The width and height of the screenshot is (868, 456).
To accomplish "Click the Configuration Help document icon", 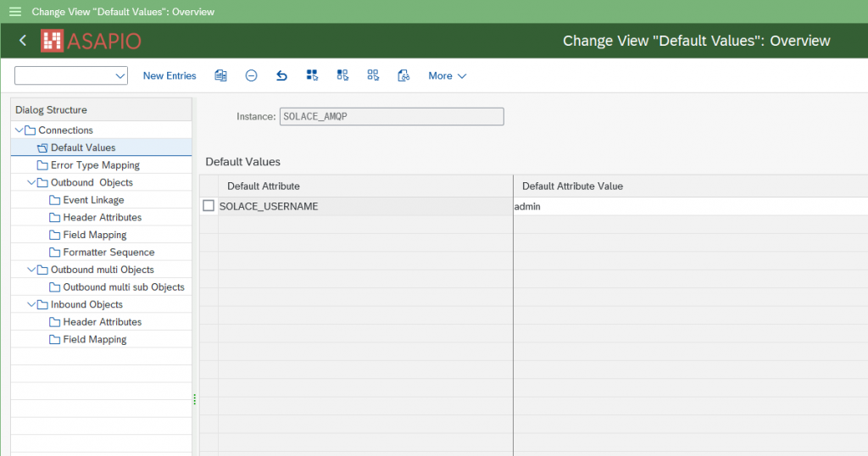I will pyautogui.click(x=403, y=75).
